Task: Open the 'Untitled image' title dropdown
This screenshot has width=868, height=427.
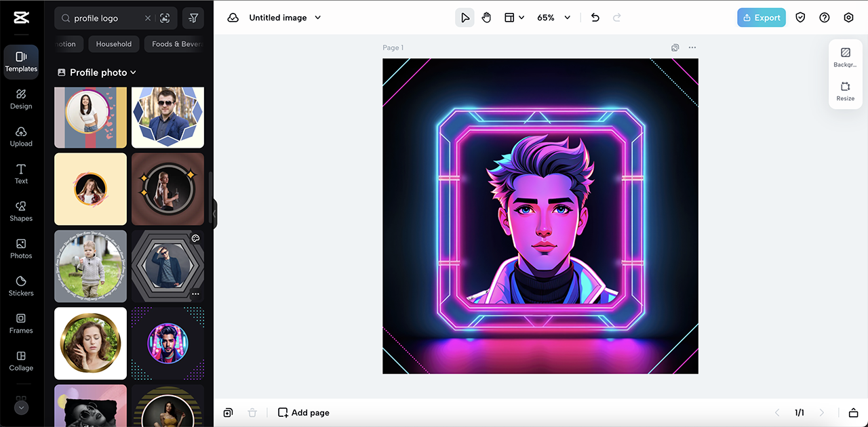Action: click(285, 18)
